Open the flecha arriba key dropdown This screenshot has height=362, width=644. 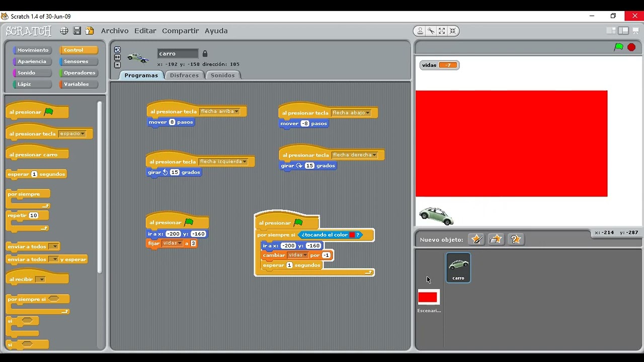coord(219,112)
